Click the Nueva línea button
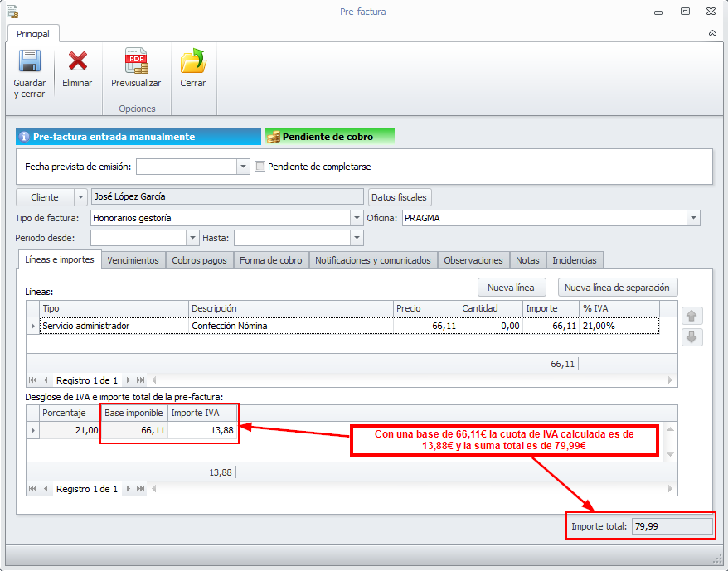Viewport: 728px width, 571px height. (512, 288)
